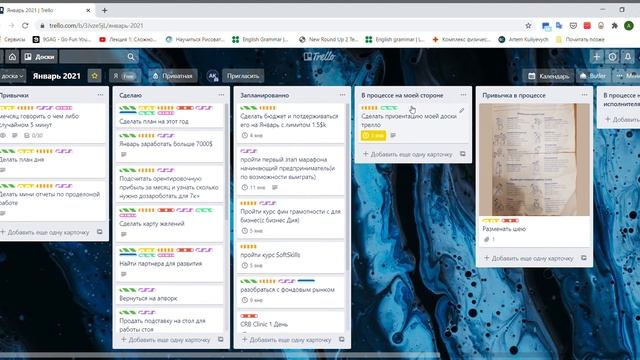Click the AK member avatar
640x360 pixels.
point(213,76)
